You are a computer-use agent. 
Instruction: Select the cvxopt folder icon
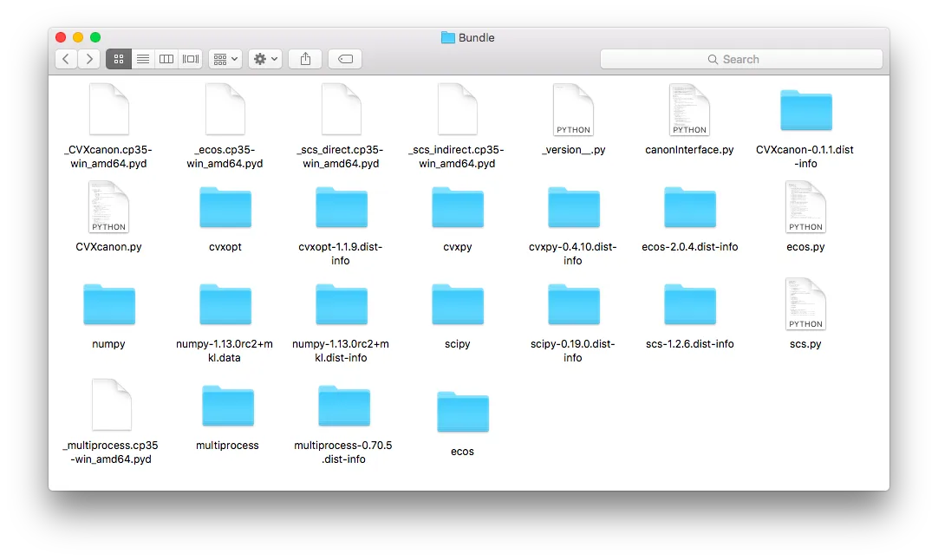click(x=225, y=207)
